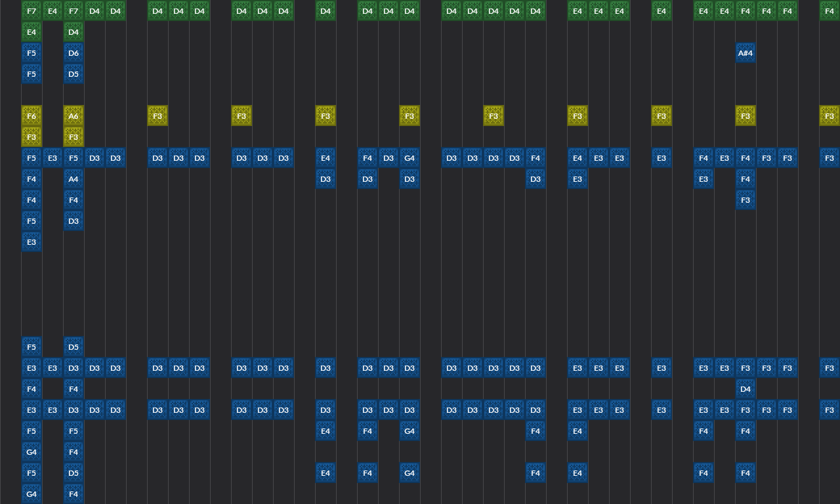The height and width of the screenshot is (504, 840).
Task: Select the blue A#4 note block
Action: [745, 53]
